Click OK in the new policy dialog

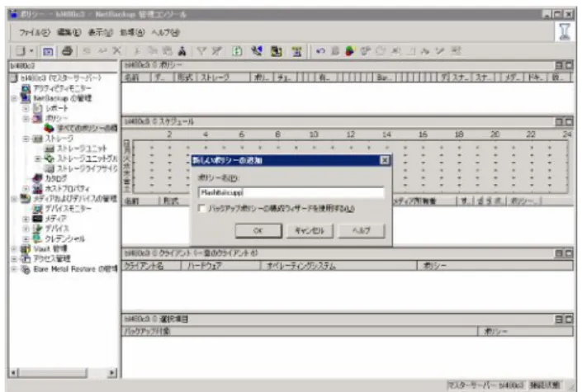coord(258,230)
